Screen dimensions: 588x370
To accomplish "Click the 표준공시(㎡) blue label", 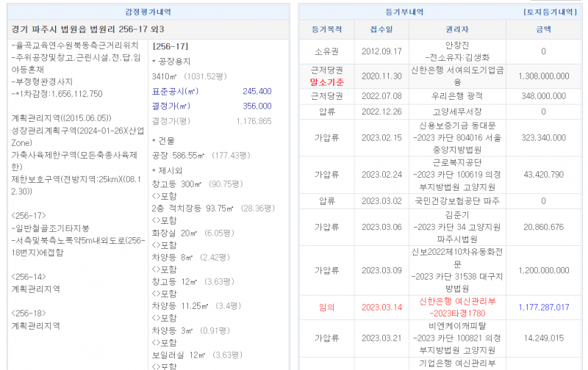I will (175, 92).
